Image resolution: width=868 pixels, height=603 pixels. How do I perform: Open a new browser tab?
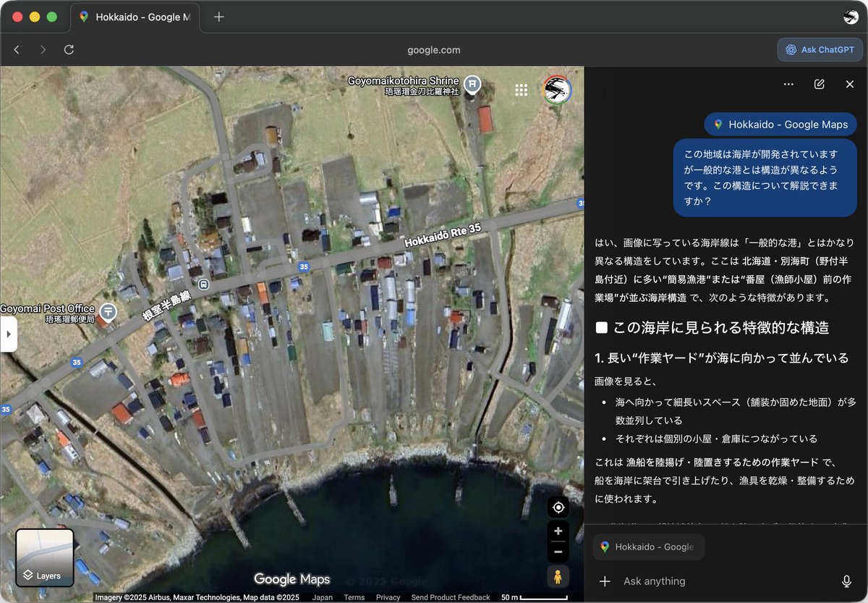[219, 17]
